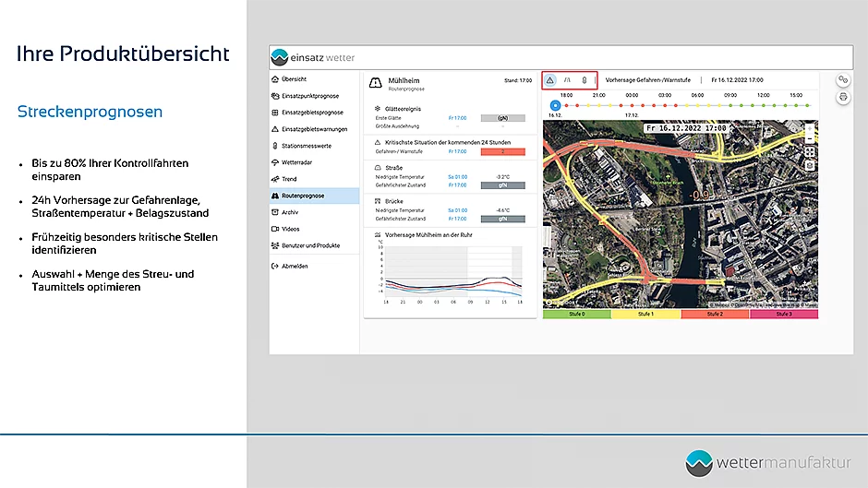Open Einsatzpunktprognose in the sidebar

[309, 96]
